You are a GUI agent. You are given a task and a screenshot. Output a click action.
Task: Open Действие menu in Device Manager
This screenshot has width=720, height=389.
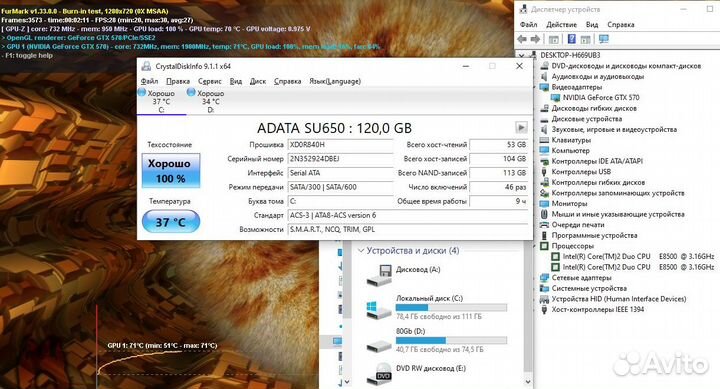click(x=561, y=24)
